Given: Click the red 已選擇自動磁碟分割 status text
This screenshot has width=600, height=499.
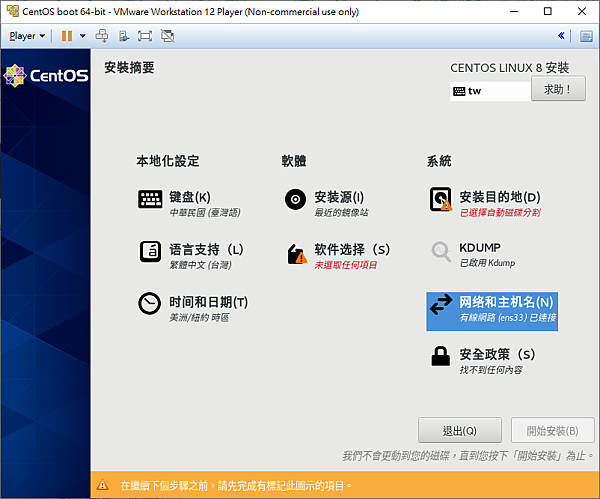Looking at the screenshot, I should pos(500,212).
